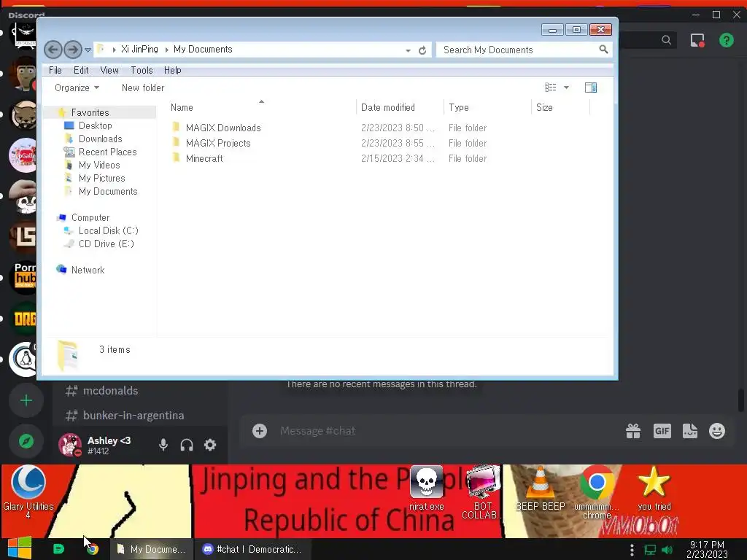
Task: Select Downloads in Favorites
Action: [100, 139]
